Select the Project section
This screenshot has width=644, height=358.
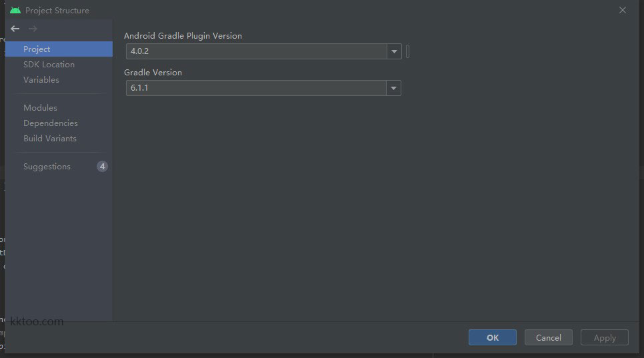(59, 49)
